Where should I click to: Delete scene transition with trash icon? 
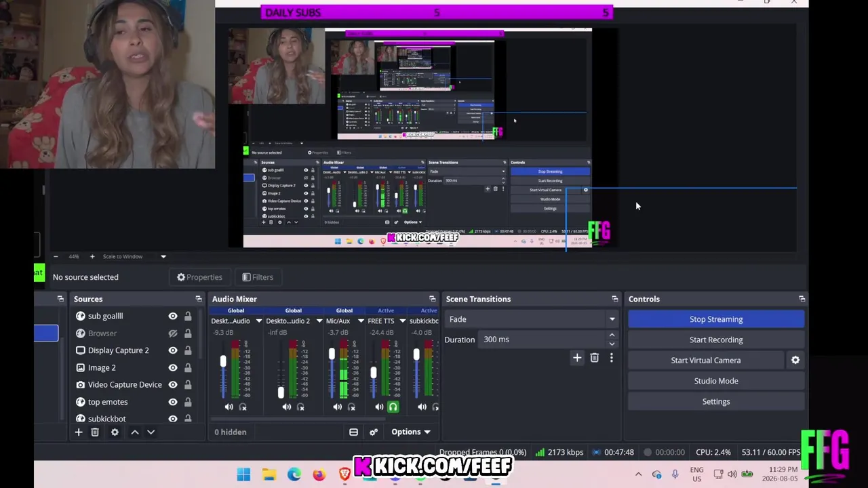(594, 358)
